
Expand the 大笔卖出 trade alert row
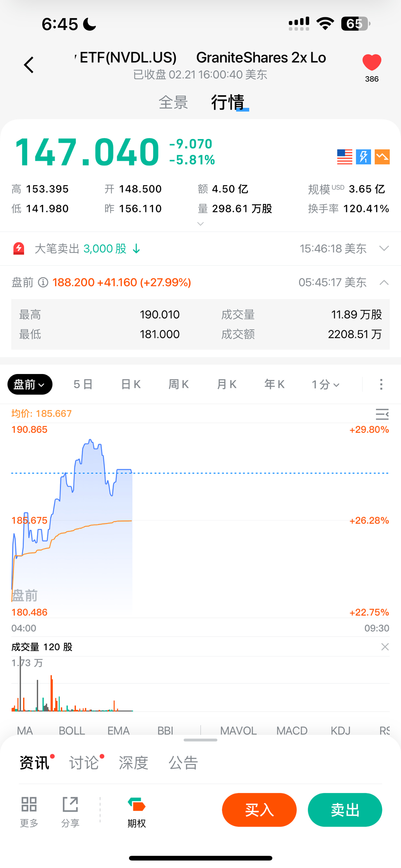click(384, 249)
